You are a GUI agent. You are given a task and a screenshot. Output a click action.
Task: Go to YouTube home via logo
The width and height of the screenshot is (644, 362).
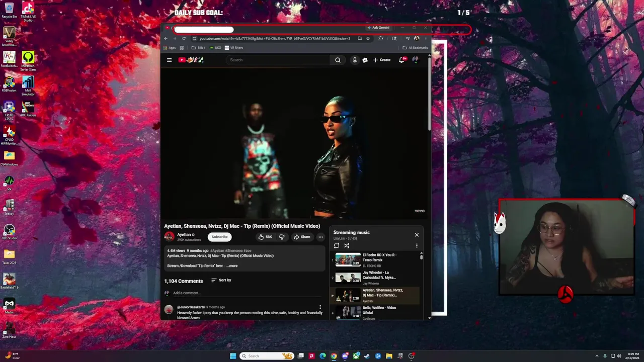point(191,60)
